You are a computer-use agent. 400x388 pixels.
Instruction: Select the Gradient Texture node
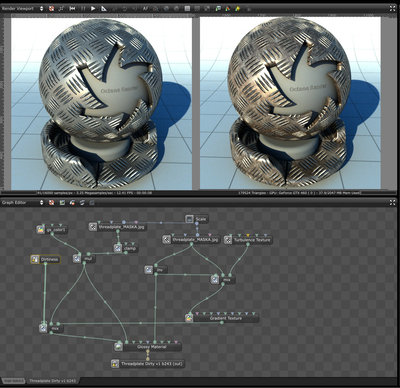222,318
